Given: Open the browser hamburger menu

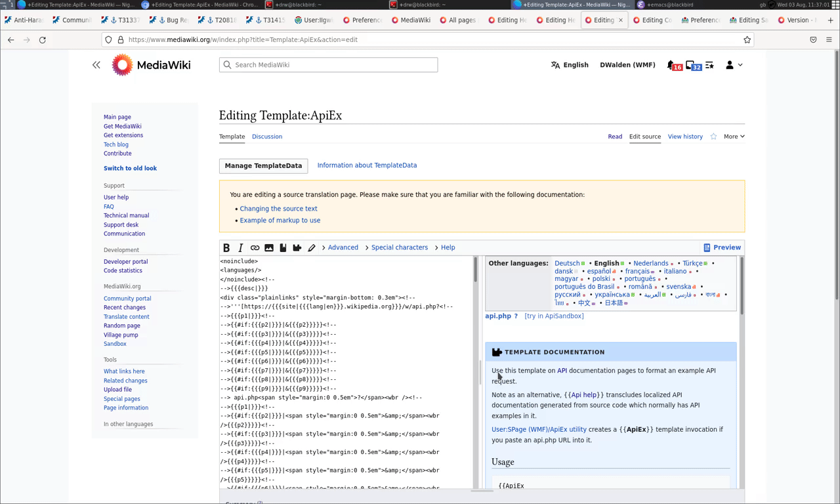Looking at the screenshot, I should [x=829, y=39].
